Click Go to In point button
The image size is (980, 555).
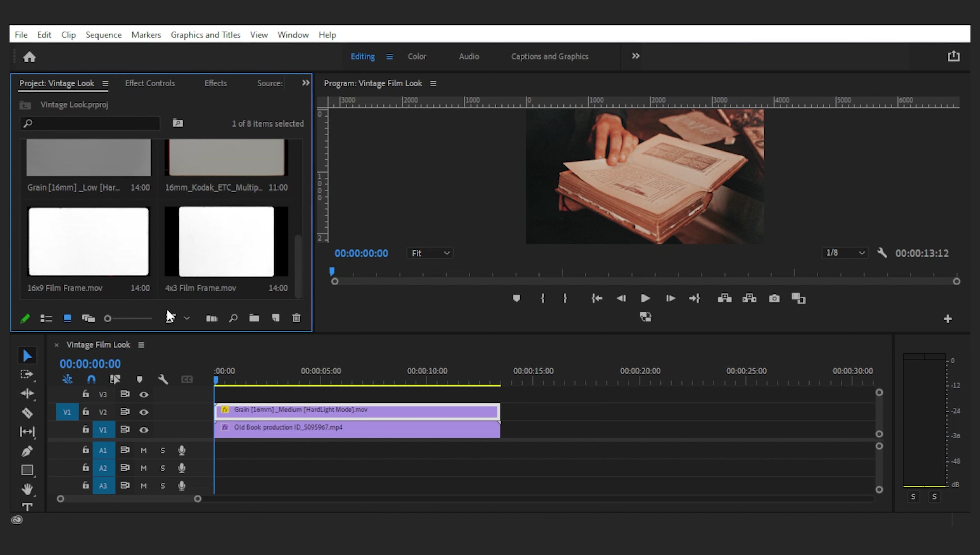[x=597, y=298]
